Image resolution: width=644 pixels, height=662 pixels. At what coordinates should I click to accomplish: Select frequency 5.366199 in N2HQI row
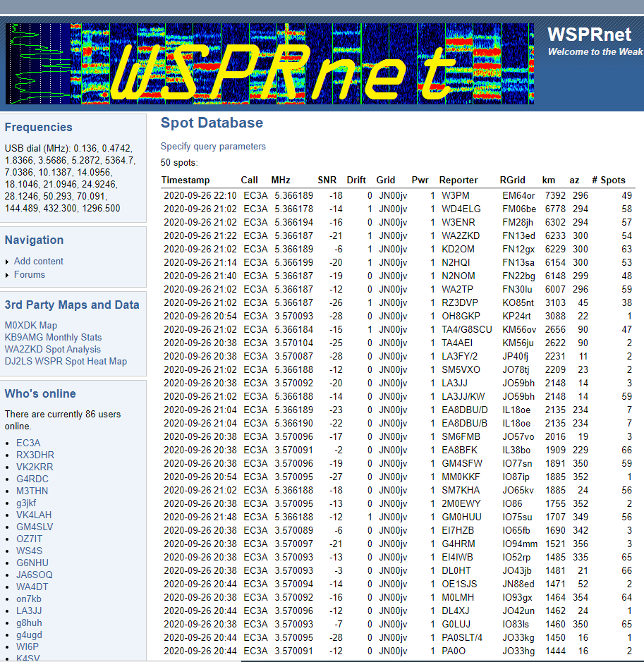[294, 262]
